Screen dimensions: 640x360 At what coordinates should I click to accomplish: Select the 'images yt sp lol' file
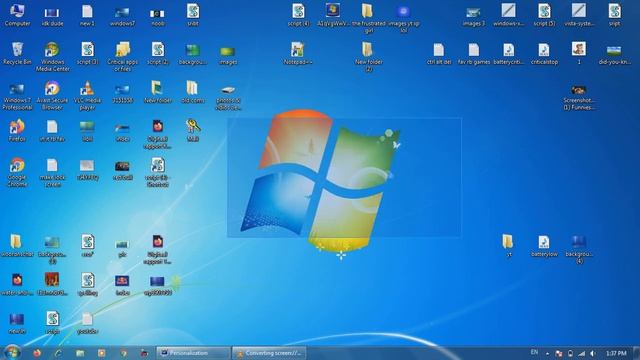point(404,18)
